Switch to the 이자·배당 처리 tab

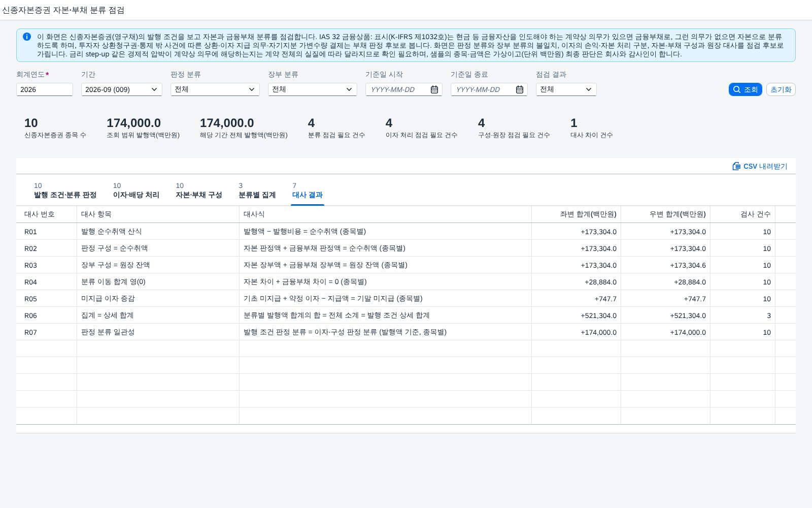tap(136, 190)
